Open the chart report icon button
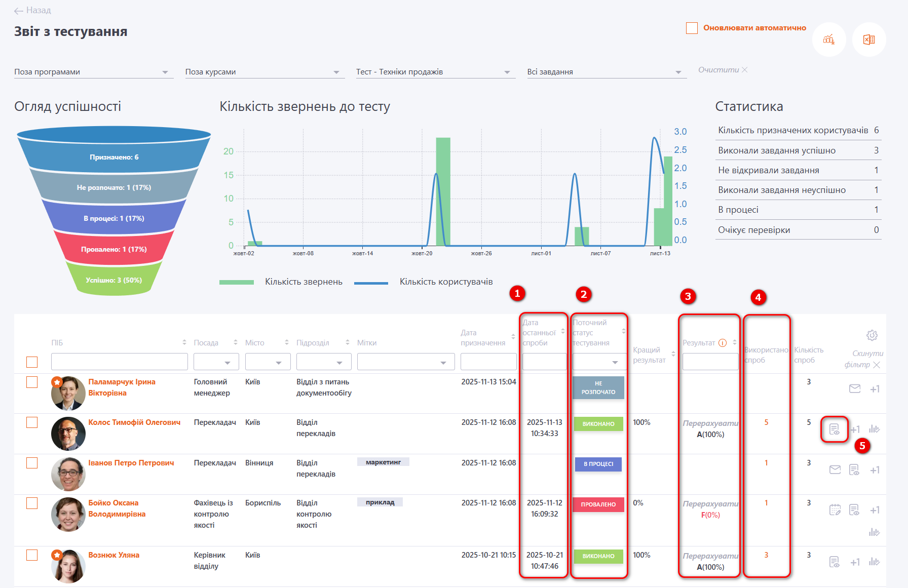The height and width of the screenshot is (588, 908). click(829, 40)
